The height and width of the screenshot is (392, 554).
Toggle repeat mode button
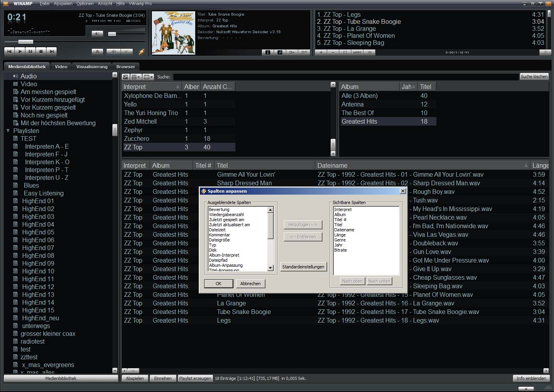click(x=126, y=51)
